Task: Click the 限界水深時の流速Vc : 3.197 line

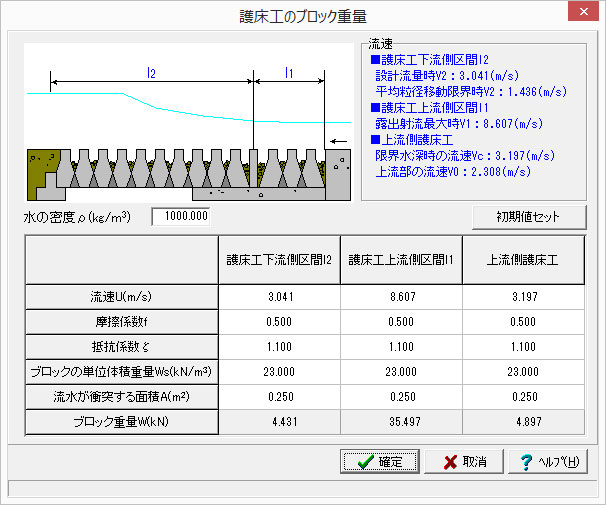Action: point(465,156)
